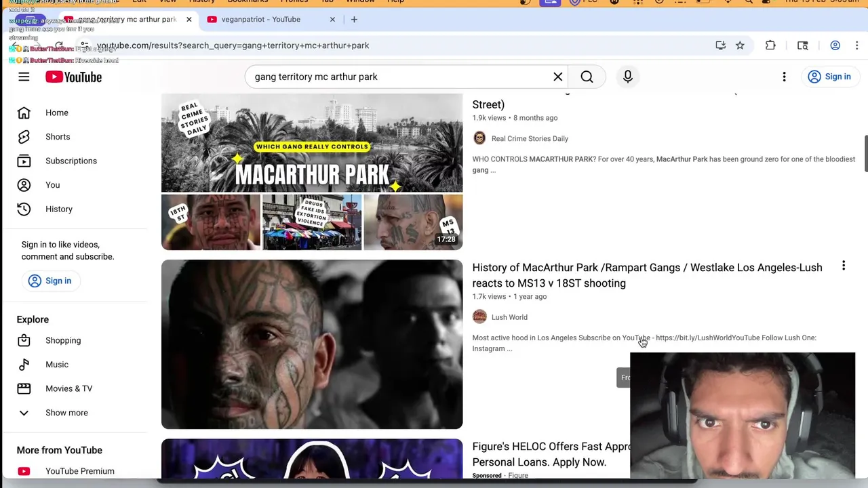Open YouTube settings three-dot menu in header

(x=784, y=77)
